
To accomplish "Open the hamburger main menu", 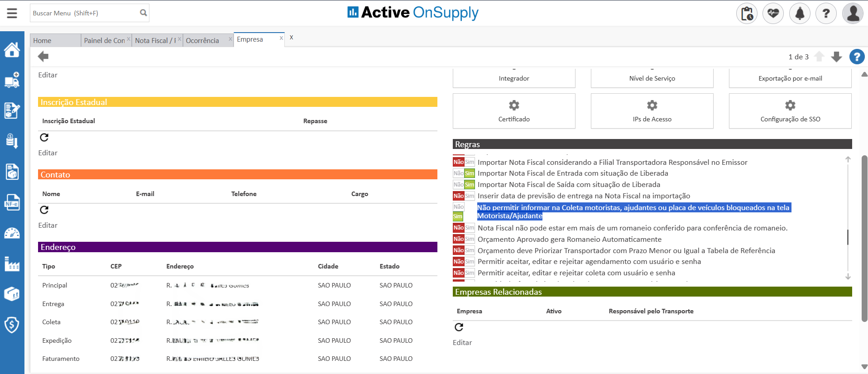I will pyautogui.click(x=12, y=13).
